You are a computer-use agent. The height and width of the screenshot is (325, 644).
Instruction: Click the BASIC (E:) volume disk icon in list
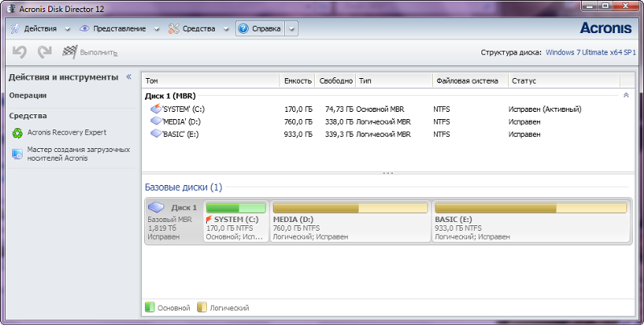click(x=155, y=134)
